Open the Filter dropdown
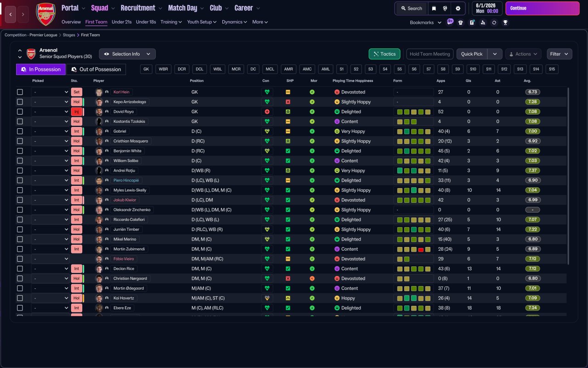588x368 pixels. (560, 54)
